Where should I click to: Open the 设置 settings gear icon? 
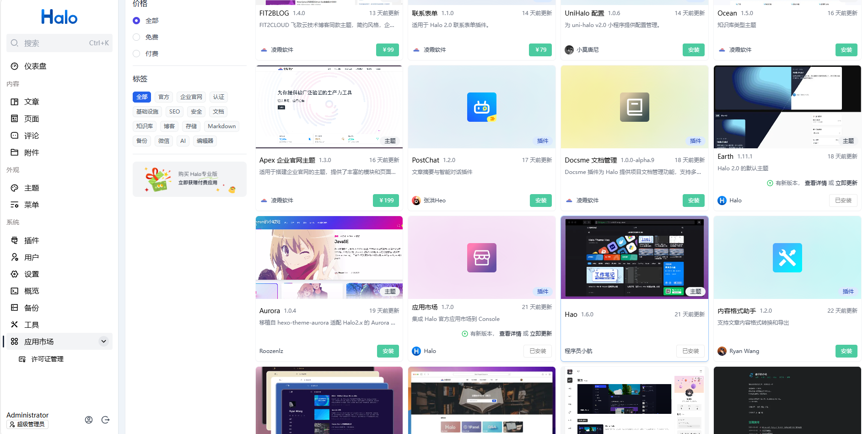click(x=15, y=274)
